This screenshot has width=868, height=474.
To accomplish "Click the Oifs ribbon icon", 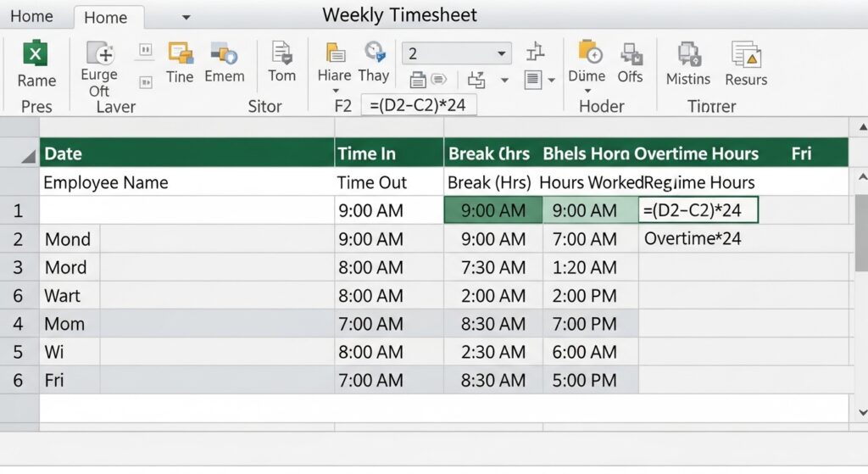I will [x=631, y=54].
